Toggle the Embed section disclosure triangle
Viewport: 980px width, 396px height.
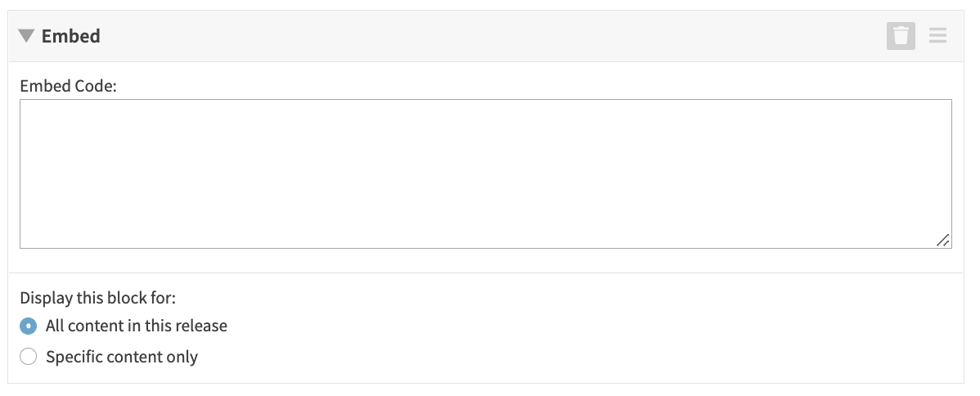(27, 36)
